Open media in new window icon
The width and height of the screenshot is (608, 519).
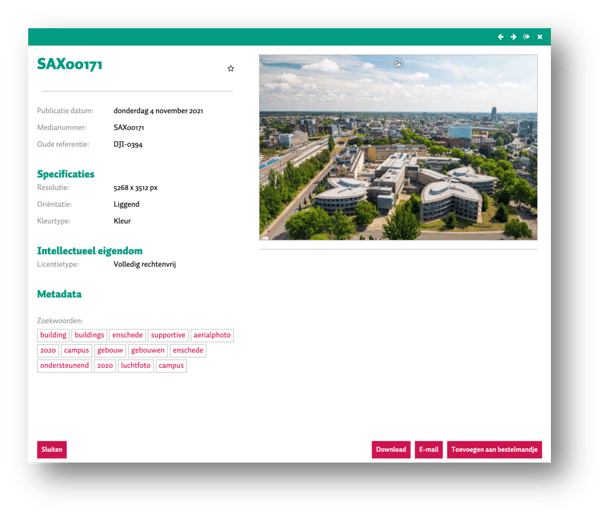click(526, 37)
